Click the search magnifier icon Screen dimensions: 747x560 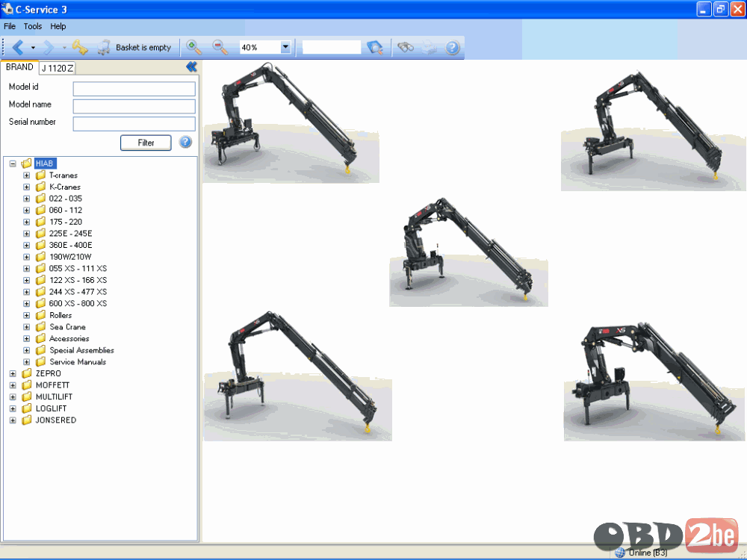375,47
